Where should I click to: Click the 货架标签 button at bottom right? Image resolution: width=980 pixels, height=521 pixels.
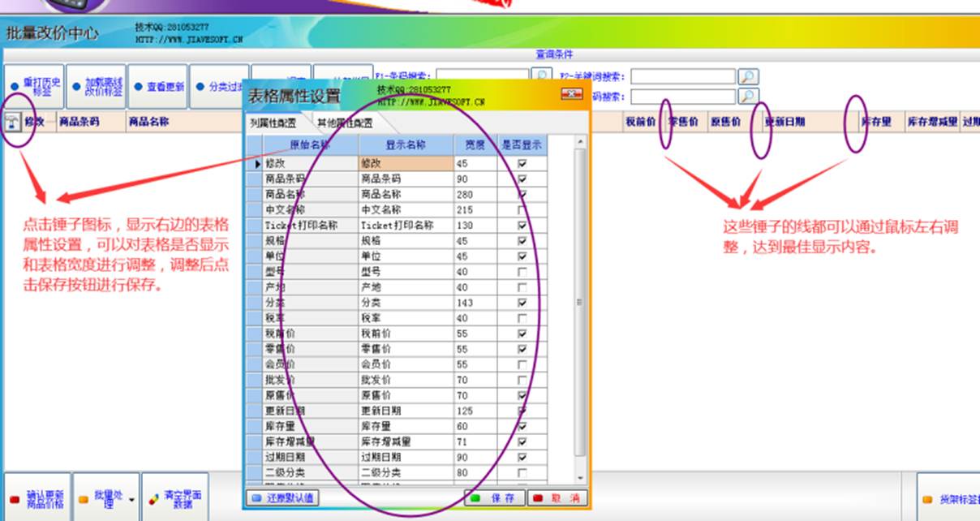(x=949, y=499)
